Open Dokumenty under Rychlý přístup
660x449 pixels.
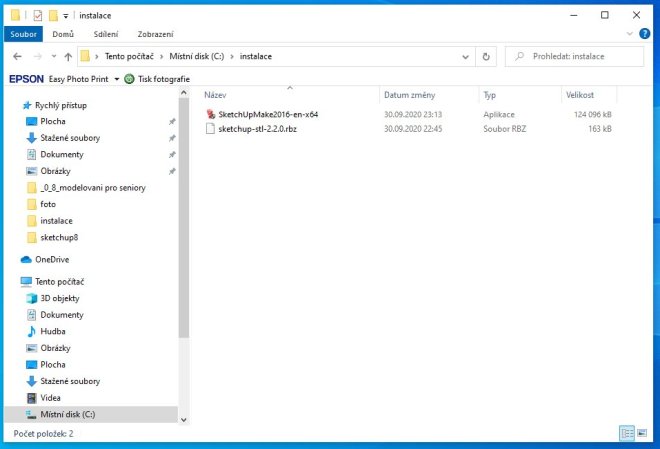[61, 154]
